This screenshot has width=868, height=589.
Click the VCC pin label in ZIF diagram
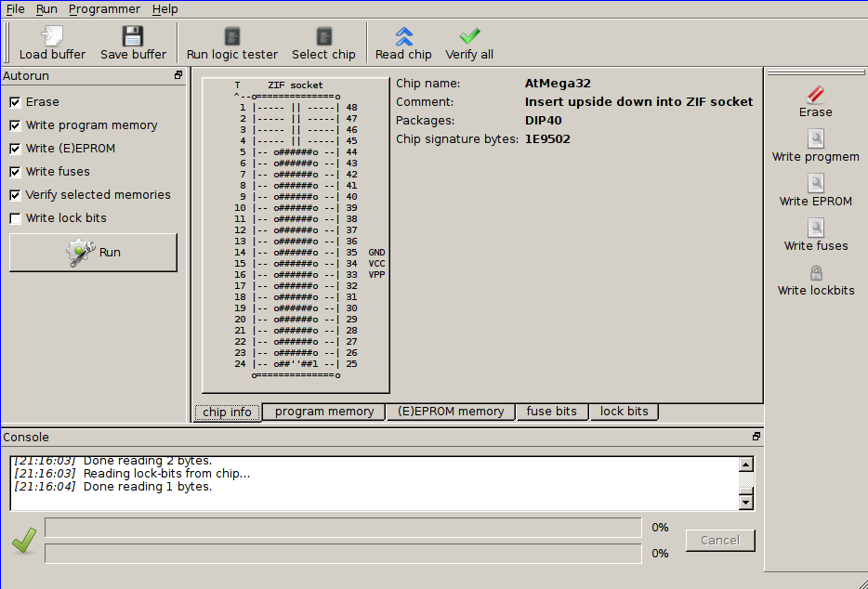(x=376, y=264)
